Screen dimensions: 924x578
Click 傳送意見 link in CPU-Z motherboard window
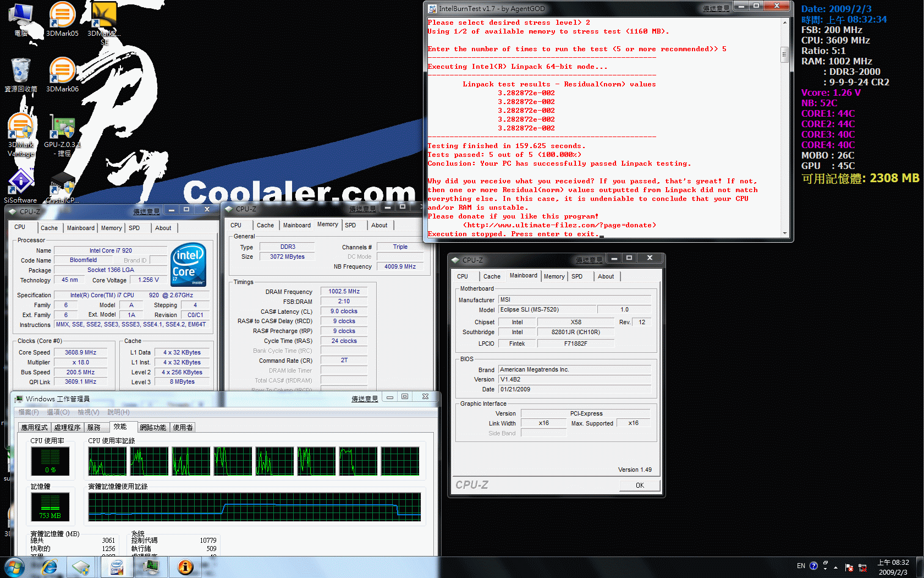(589, 260)
